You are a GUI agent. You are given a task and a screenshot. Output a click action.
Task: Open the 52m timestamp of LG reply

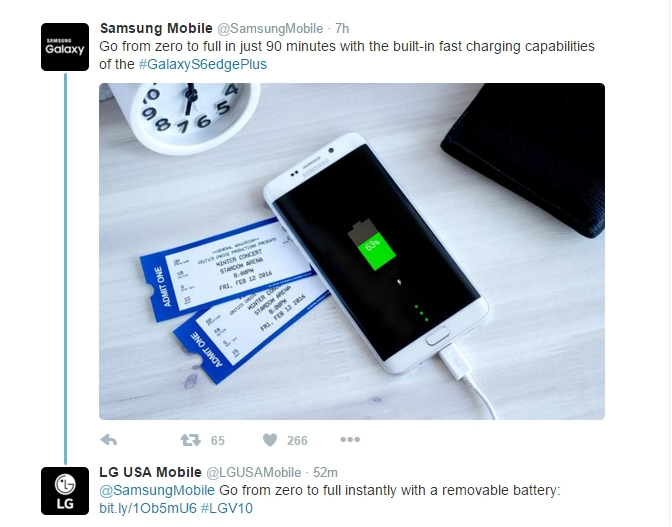pyautogui.click(x=325, y=473)
